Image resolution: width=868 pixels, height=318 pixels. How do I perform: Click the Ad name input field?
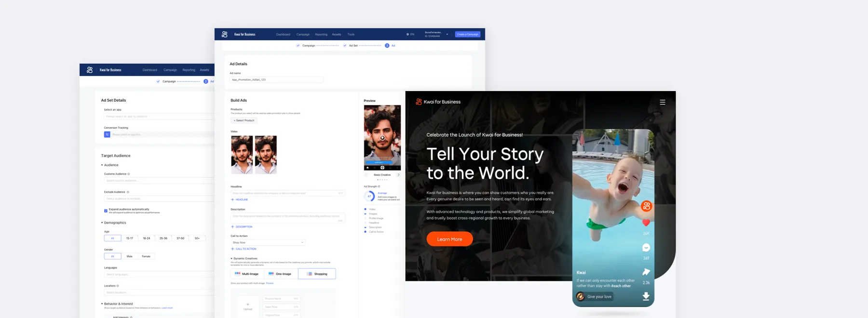(x=276, y=79)
